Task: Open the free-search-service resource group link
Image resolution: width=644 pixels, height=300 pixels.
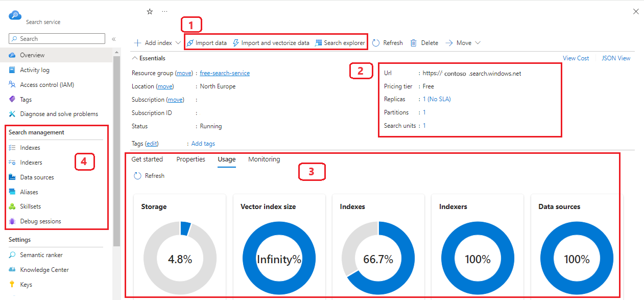Action: (x=225, y=73)
